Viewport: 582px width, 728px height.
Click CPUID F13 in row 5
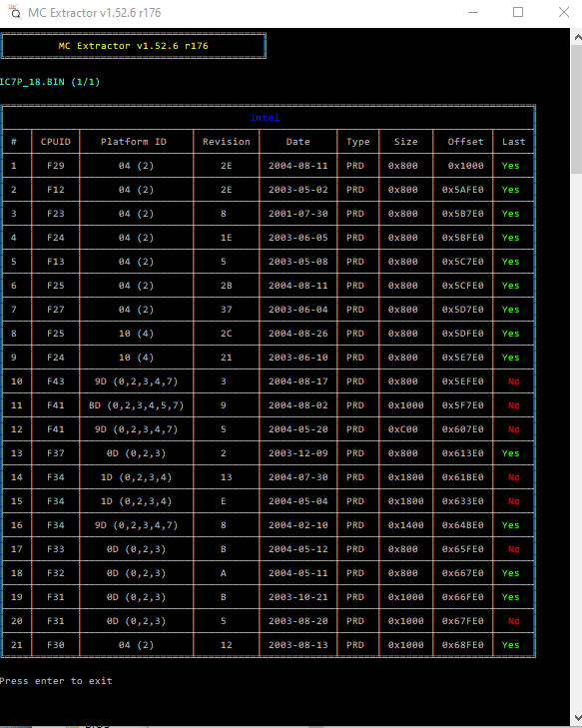(56, 262)
